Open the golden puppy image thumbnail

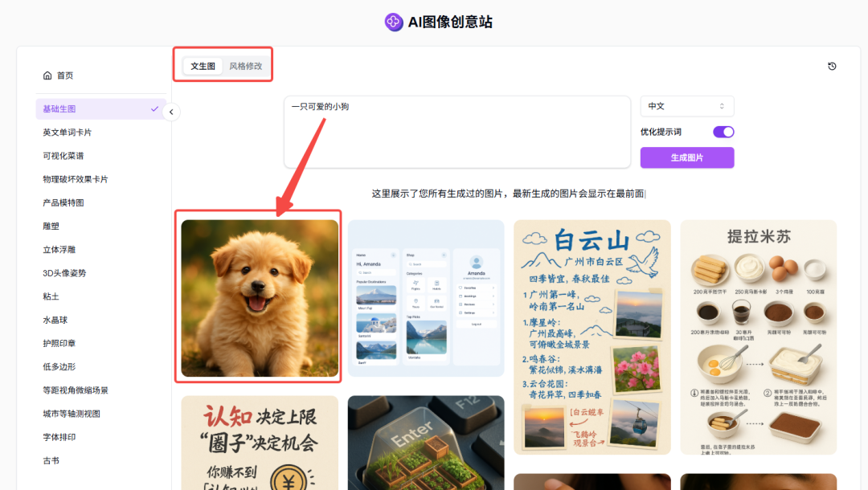260,298
